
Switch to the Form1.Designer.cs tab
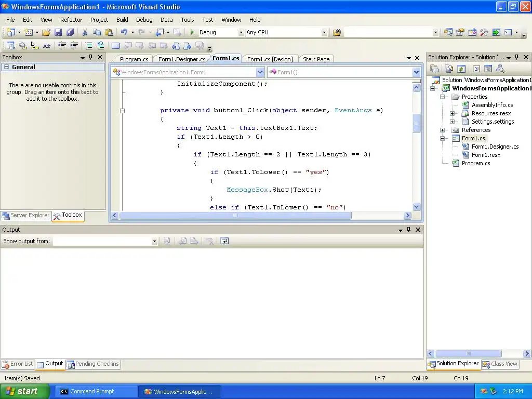181,59
